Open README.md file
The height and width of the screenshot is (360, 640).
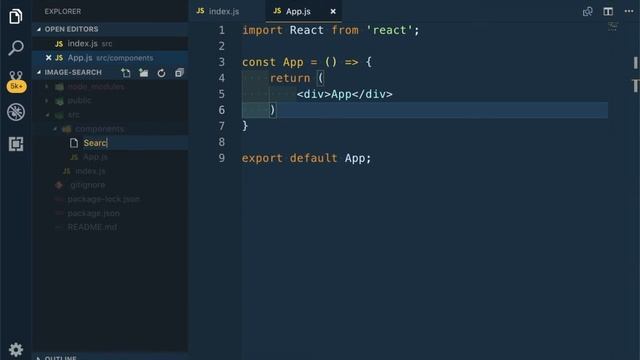(x=92, y=227)
